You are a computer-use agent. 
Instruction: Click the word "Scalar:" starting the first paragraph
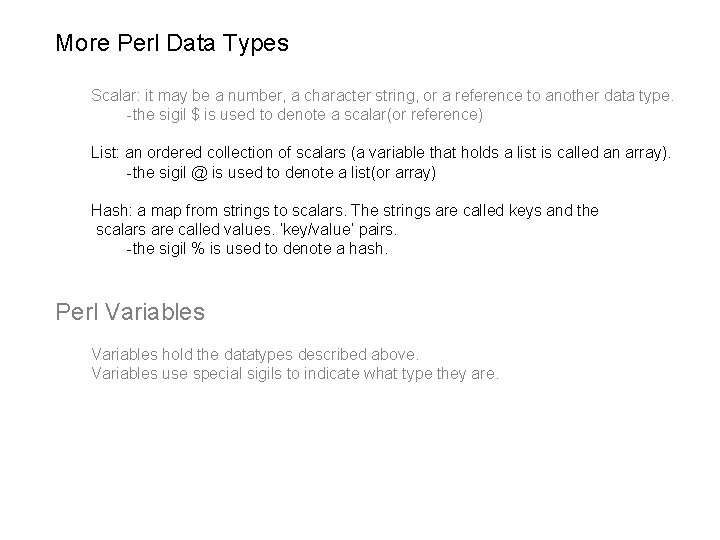[116, 96]
